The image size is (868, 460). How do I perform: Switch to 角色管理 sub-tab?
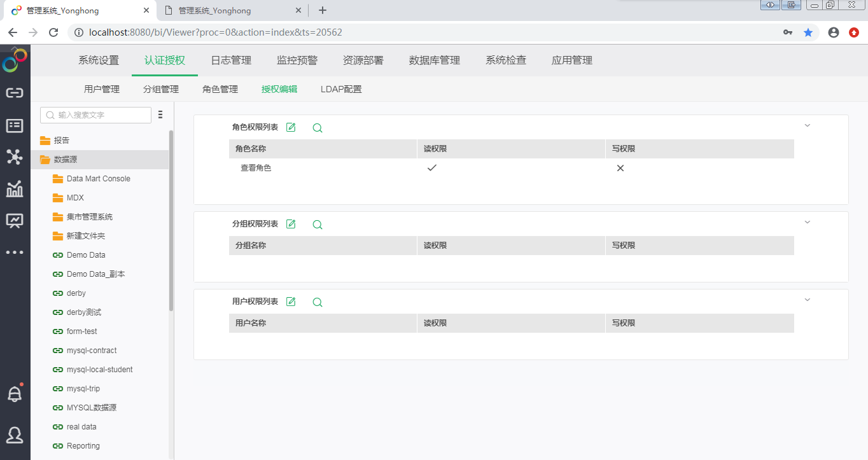(220, 89)
